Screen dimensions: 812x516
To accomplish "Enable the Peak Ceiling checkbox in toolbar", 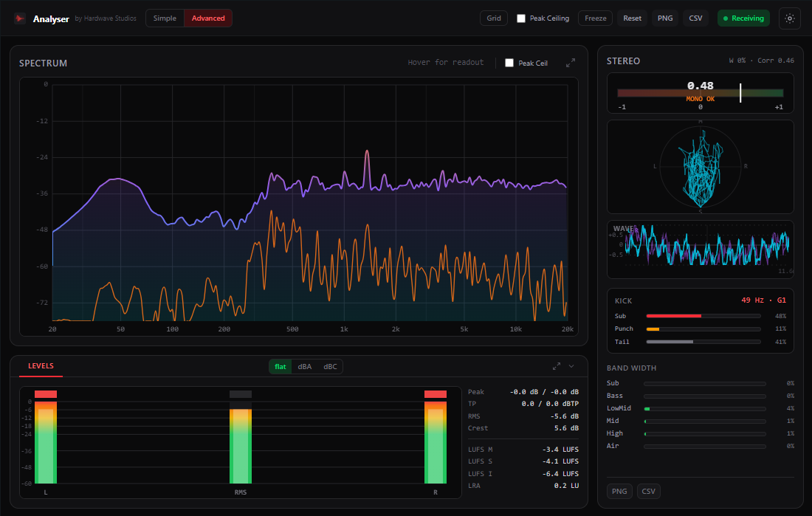I will (521, 18).
